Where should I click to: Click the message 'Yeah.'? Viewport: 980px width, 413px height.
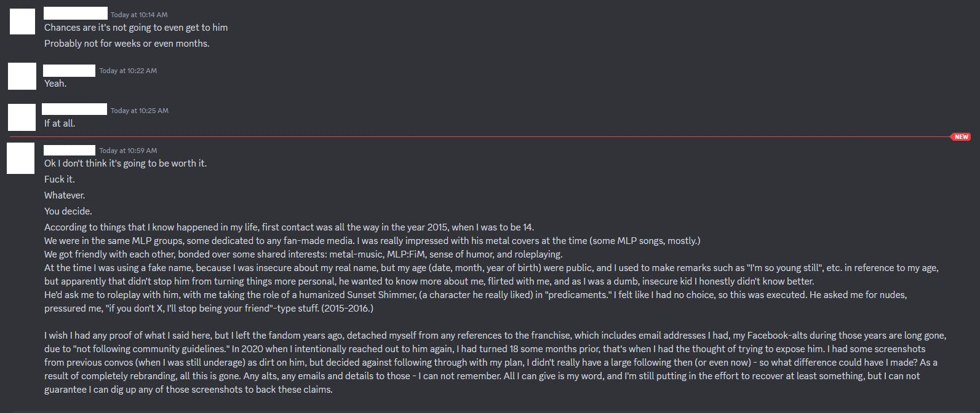(55, 84)
